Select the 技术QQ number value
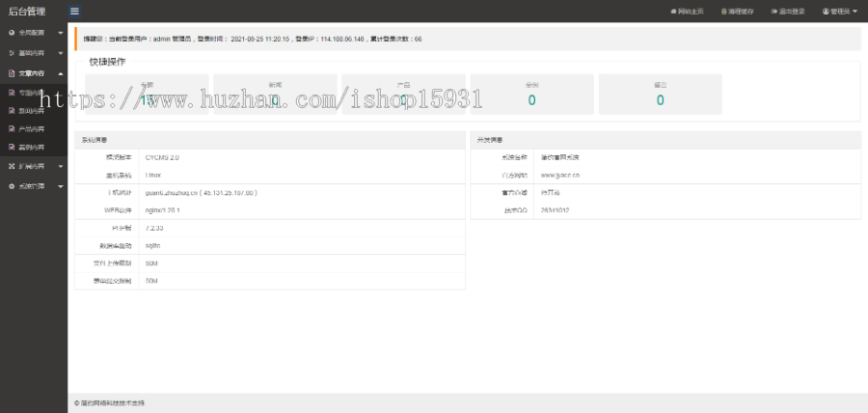 point(555,210)
